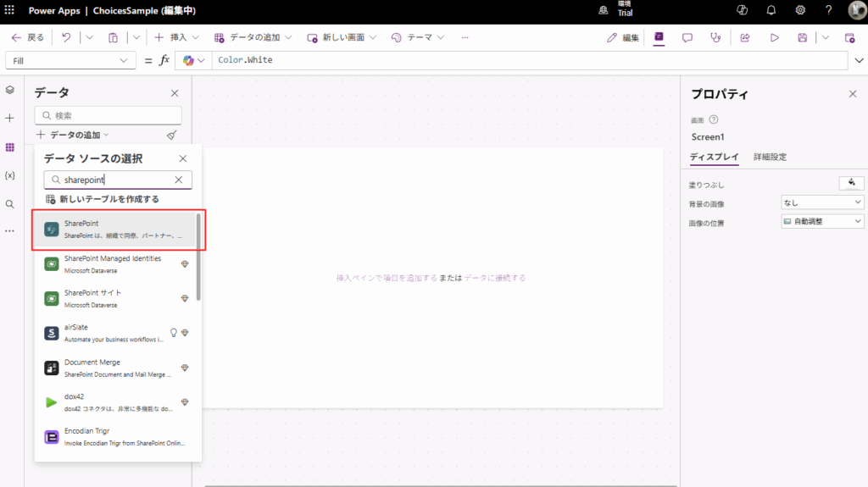Click the paste clipboard icon

pos(113,37)
